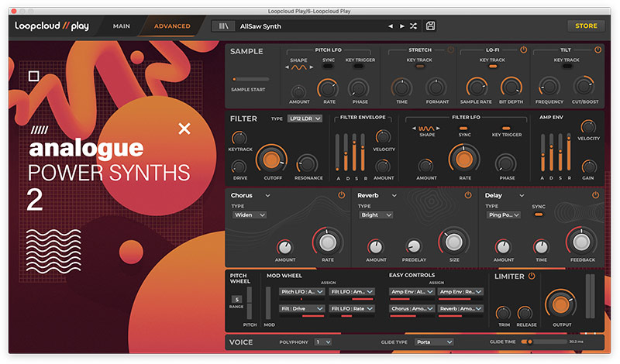Image resolution: width=620 pixels, height=364 pixels.
Task: Open Mod Wheel Filt Drive assign dropdown
Action: (x=301, y=309)
